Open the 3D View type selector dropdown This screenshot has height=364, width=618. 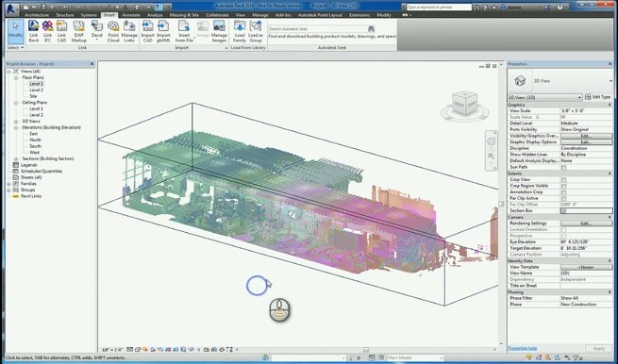click(x=544, y=97)
